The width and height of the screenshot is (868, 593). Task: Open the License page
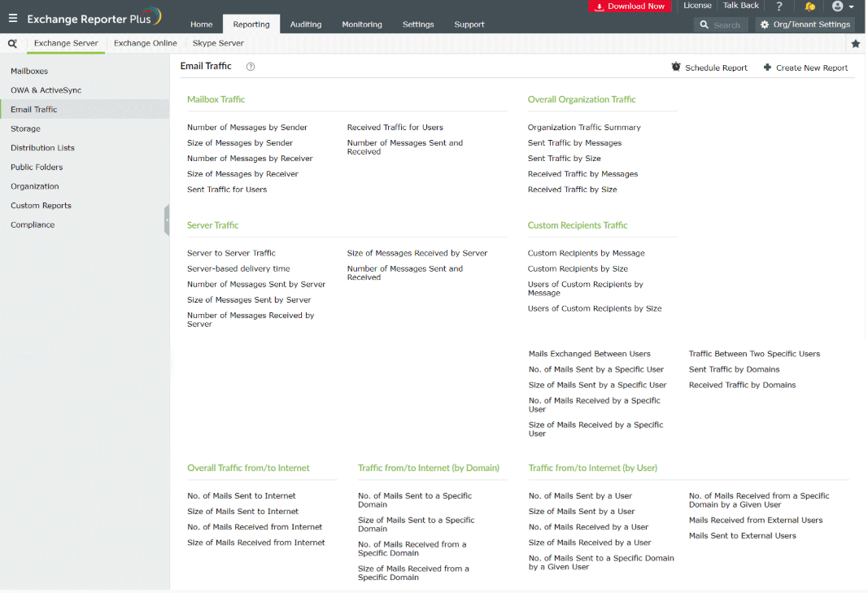point(697,7)
